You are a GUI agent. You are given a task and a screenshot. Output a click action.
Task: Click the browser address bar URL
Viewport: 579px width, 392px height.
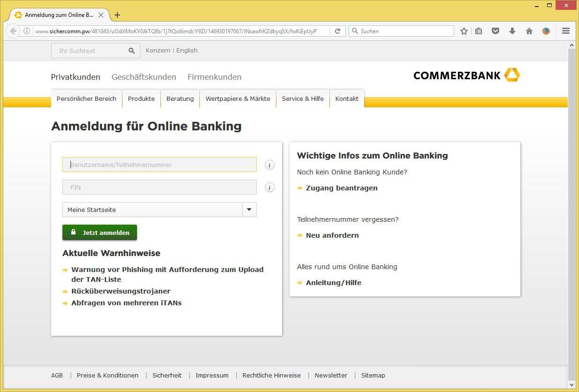pyautogui.click(x=176, y=31)
